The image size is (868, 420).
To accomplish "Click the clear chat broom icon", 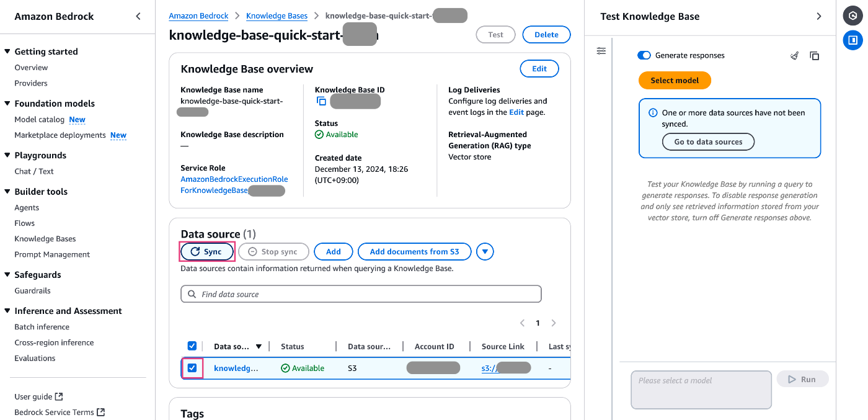I will point(794,56).
